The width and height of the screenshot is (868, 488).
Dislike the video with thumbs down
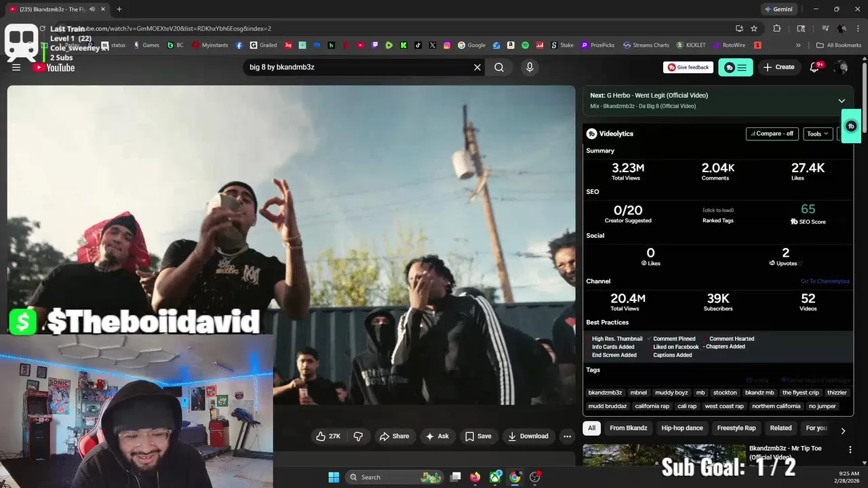[358, 436]
